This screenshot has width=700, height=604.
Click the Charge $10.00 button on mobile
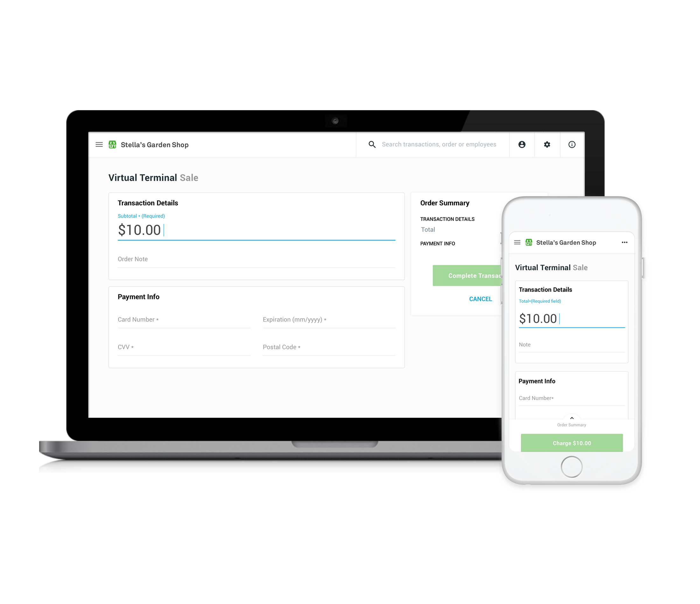[571, 443]
